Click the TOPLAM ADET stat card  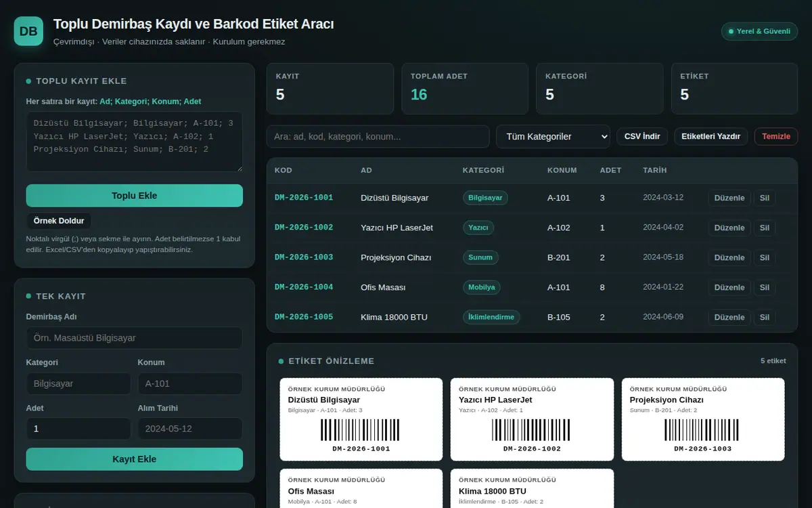pyautogui.click(x=466, y=89)
